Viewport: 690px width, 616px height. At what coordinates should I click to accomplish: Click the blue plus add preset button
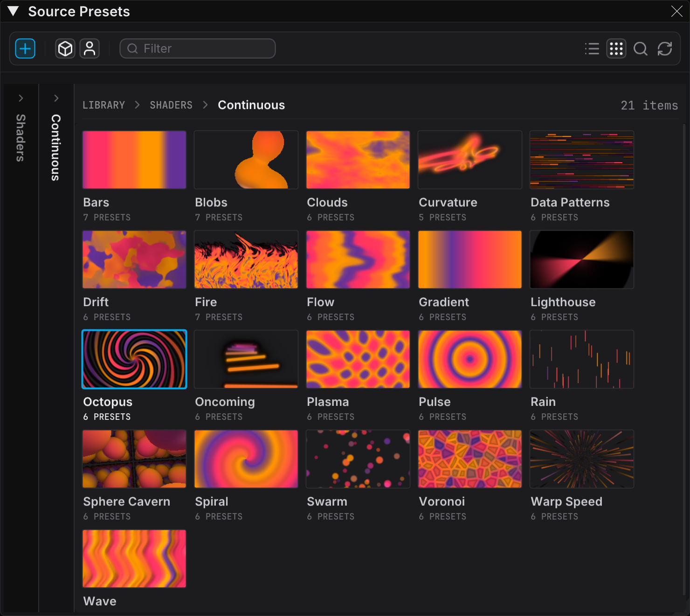pos(25,48)
